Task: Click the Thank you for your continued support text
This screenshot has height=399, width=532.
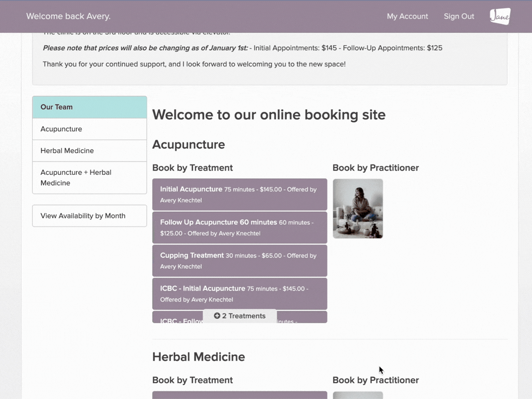Action: [x=194, y=64]
